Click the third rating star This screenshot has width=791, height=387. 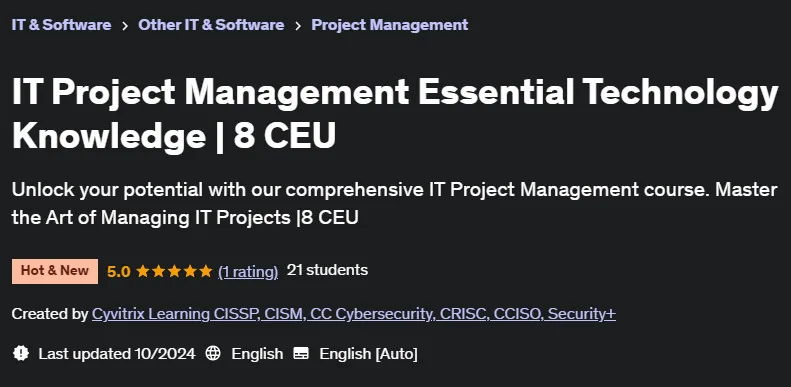pos(174,271)
